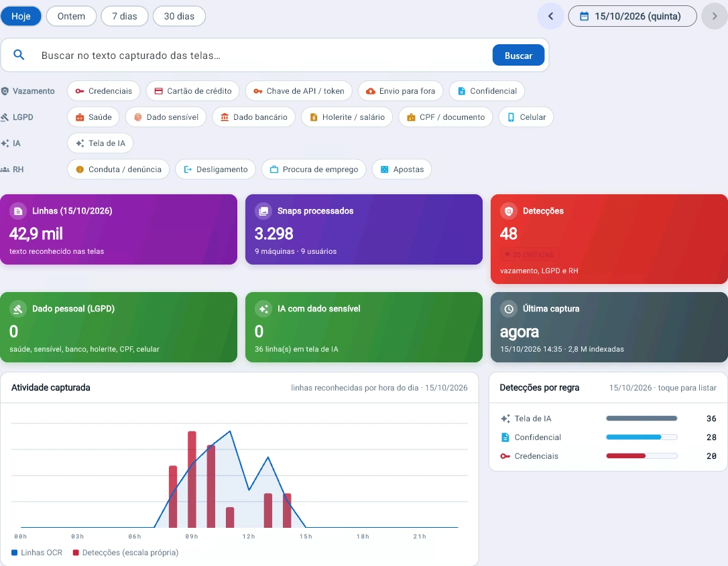The height and width of the screenshot is (566, 728).
Task: Click the gavel icon on Dado pessoal card
Action: pos(17,309)
